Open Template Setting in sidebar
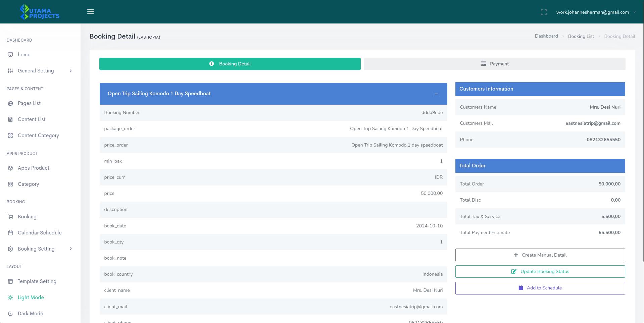Screen dimensions: 644x323 (x=37, y=281)
